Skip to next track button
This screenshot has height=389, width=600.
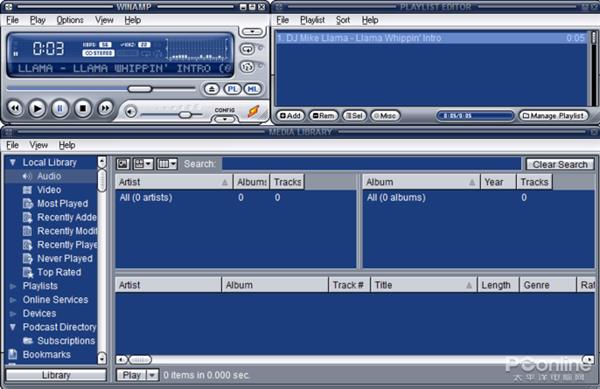105,108
